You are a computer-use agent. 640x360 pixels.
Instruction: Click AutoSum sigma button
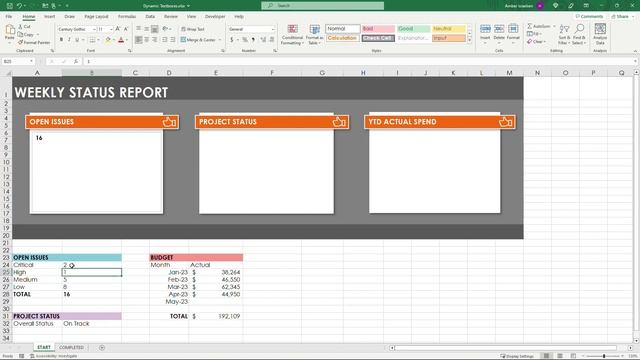click(x=538, y=26)
